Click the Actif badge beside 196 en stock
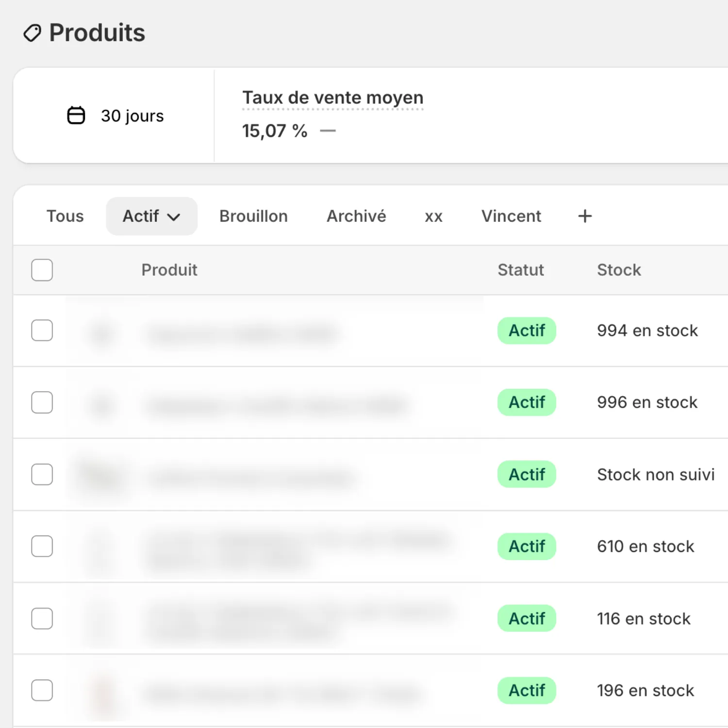 (x=527, y=690)
